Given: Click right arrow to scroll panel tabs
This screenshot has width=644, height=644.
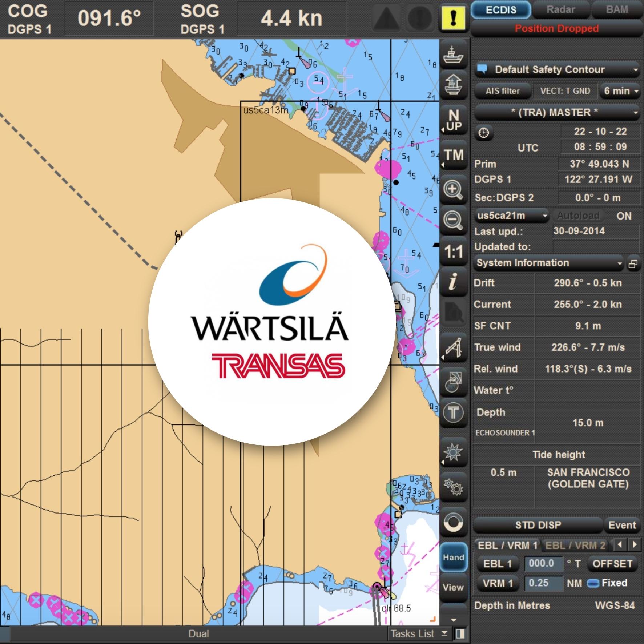Looking at the screenshot, I should click(x=635, y=545).
